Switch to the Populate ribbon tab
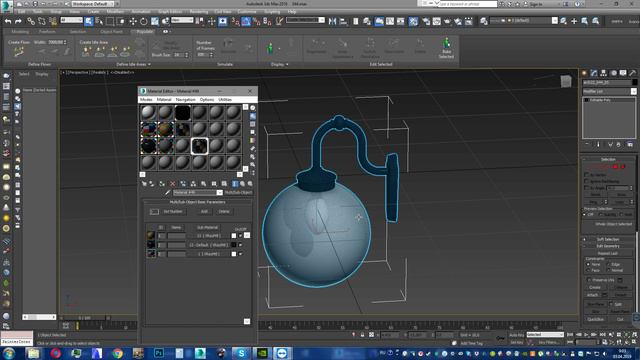Image resolution: width=640 pixels, height=360 pixels. pyautogui.click(x=144, y=31)
